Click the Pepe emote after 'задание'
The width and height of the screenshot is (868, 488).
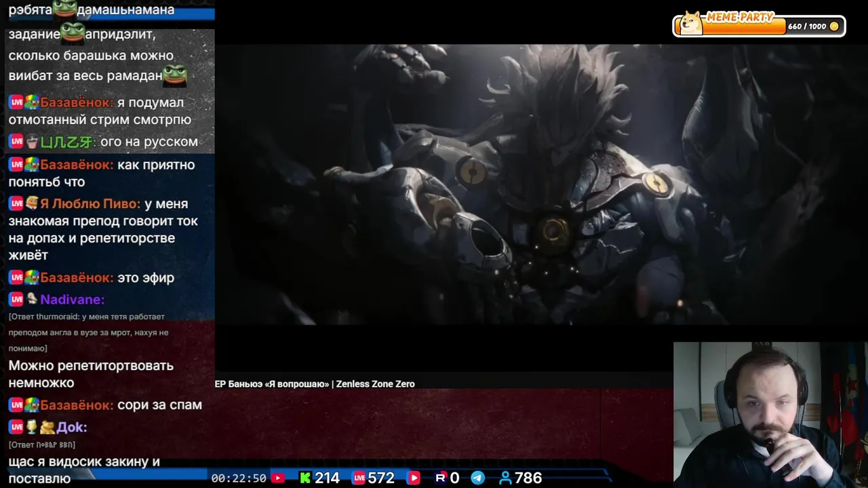(73, 33)
